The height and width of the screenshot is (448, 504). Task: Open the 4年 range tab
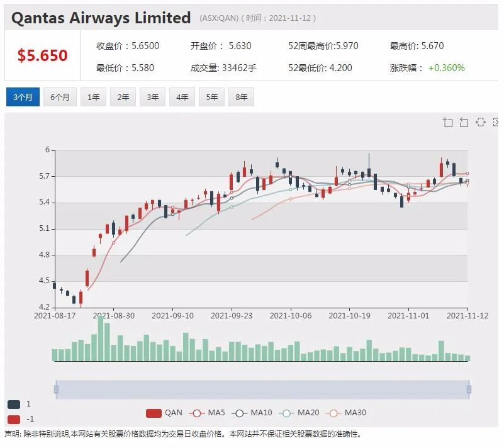click(x=182, y=97)
